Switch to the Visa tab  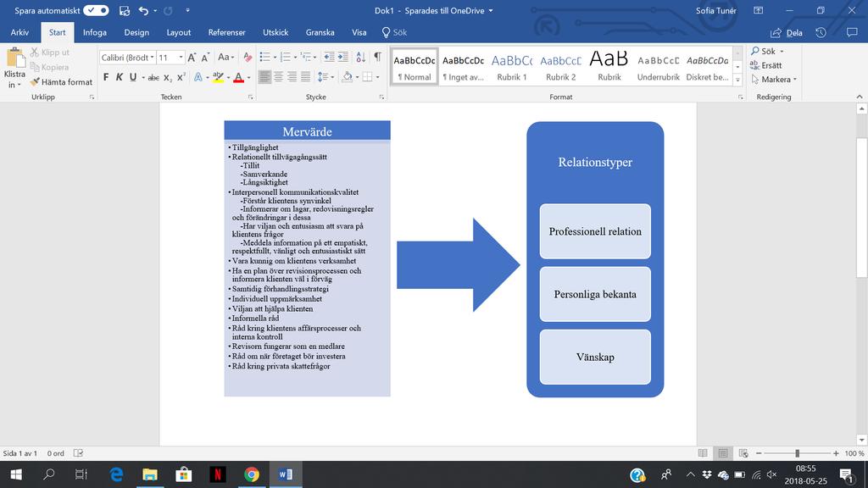click(x=359, y=33)
